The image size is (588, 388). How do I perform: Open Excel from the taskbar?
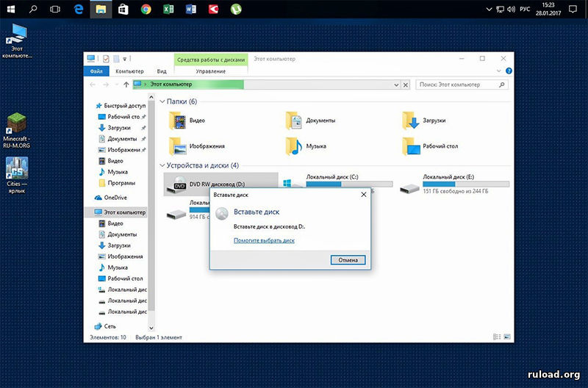[x=168, y=9]
